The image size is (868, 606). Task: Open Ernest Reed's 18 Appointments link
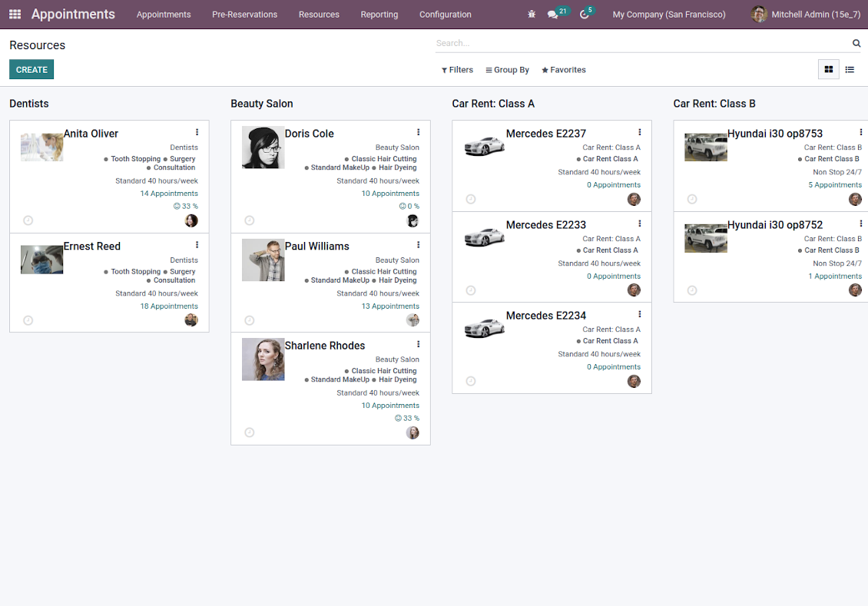pyautogui.click(x=169, y=306)
